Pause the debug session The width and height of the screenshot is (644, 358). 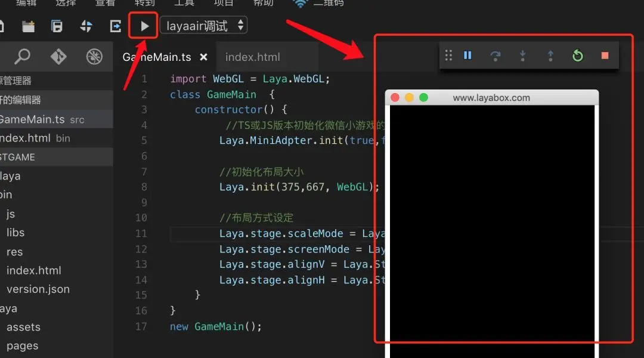[467, 55]
